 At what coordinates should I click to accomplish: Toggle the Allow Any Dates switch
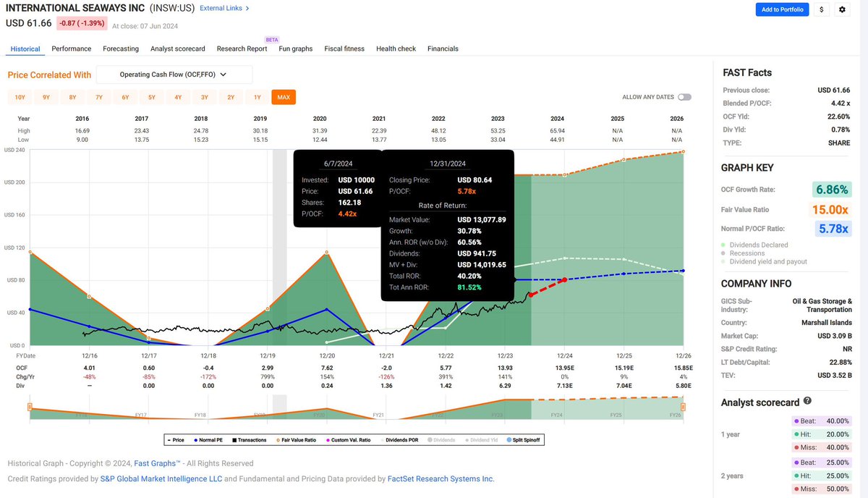[x=684, y=97]
